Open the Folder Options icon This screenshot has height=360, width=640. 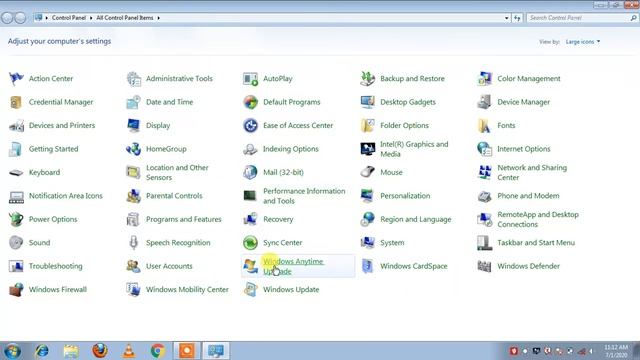click(x=367, y=125)
